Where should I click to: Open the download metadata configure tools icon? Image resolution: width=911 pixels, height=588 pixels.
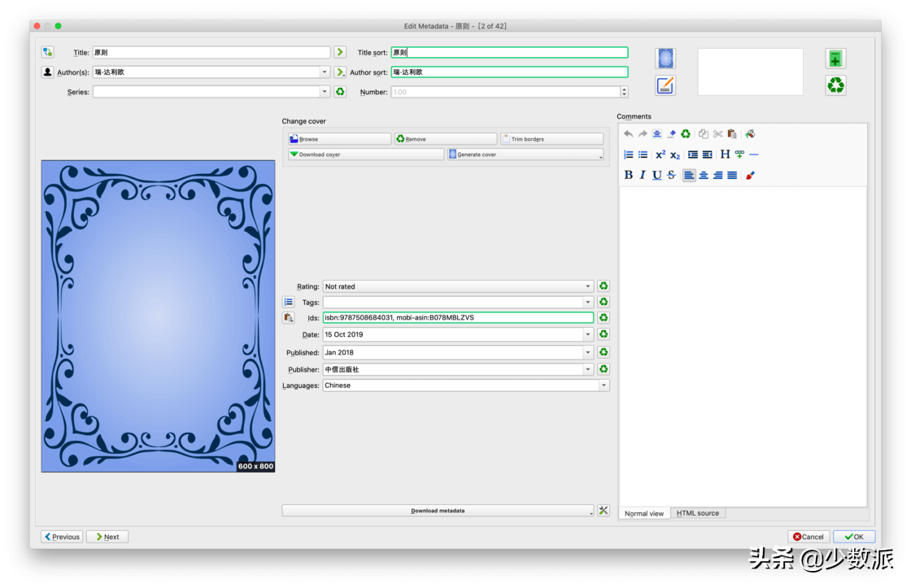pos(604,511)
